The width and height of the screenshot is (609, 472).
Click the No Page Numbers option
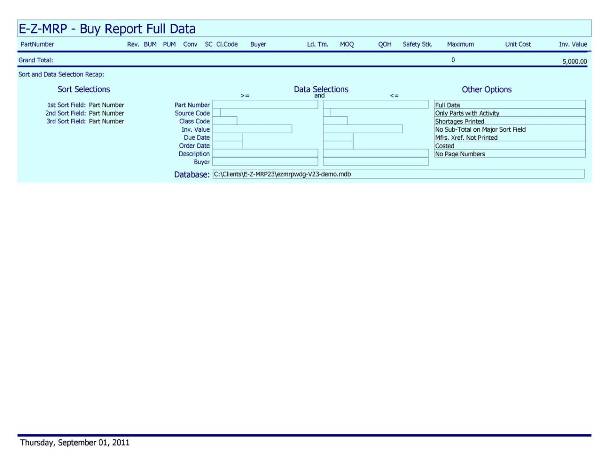[508, 154]
